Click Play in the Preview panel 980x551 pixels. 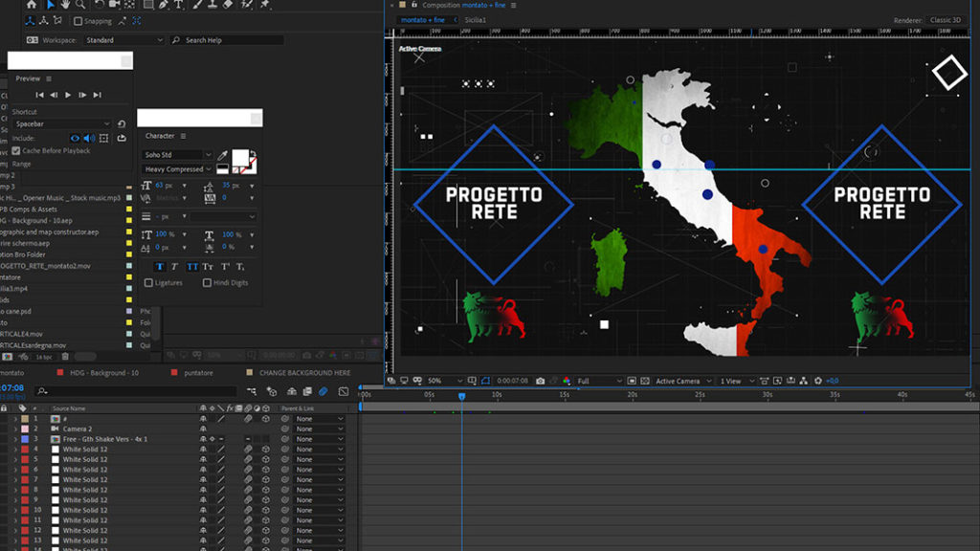tap(68, 95)
